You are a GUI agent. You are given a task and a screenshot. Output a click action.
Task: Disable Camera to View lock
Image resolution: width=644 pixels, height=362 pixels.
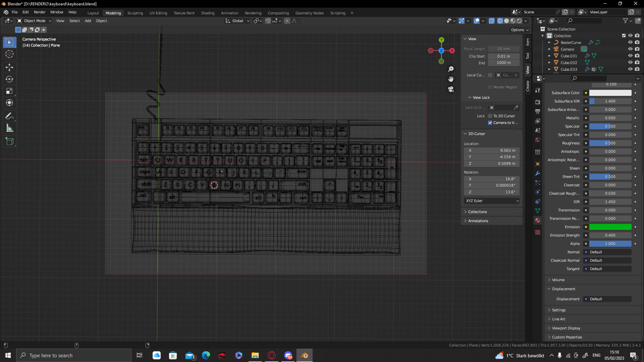tap(491, 123)
